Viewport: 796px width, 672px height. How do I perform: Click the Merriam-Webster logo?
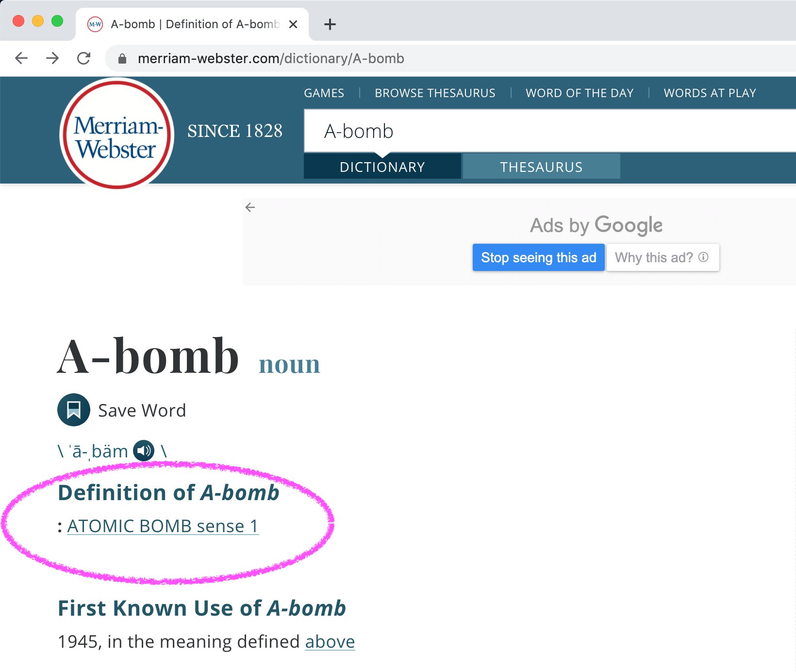[116, 134]
